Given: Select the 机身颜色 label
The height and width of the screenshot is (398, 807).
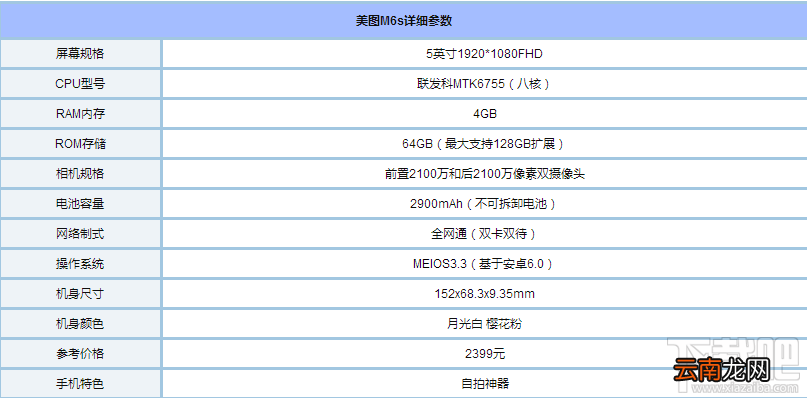Looking at the screenshot, I should [x=80, y=323].
